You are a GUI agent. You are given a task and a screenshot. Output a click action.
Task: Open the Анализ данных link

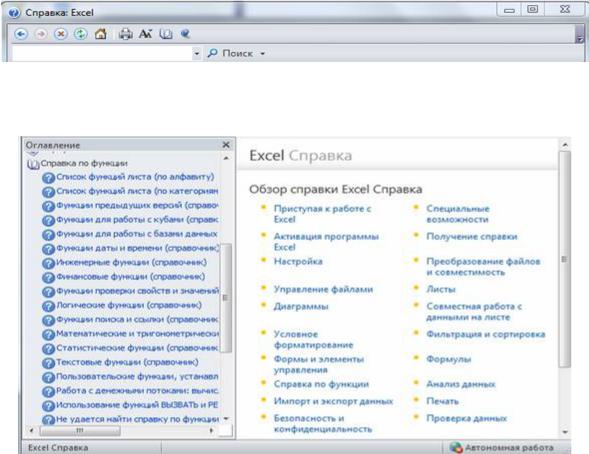(461, 384)
